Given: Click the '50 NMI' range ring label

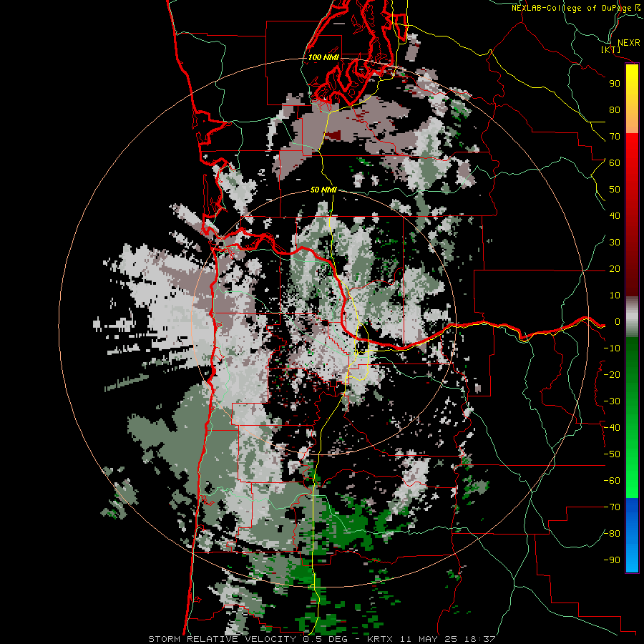Looking at the screenshot, I should tap(323, 190).
